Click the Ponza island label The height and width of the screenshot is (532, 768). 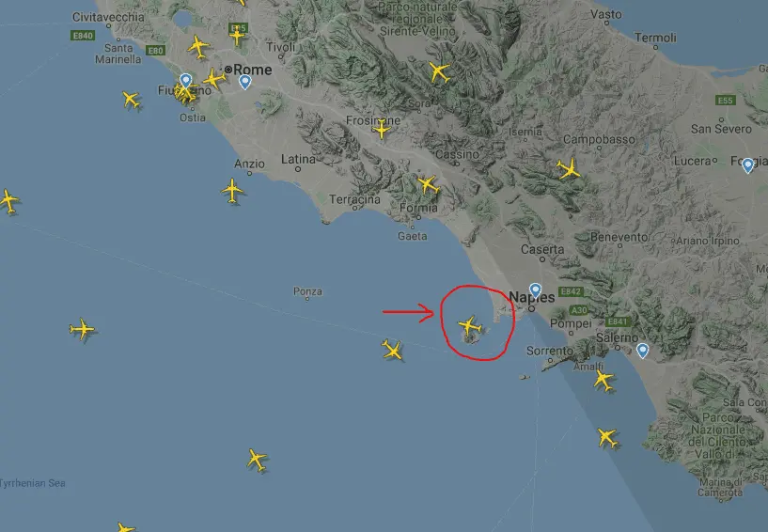pos(307,291)
